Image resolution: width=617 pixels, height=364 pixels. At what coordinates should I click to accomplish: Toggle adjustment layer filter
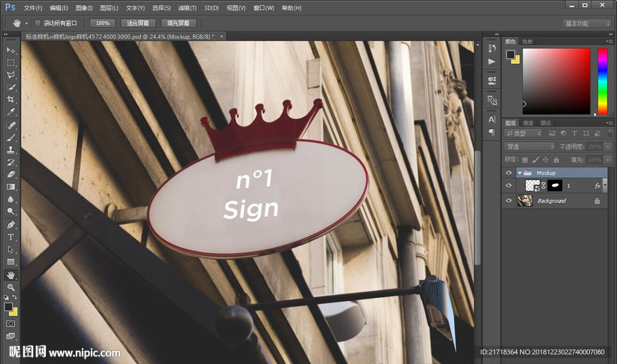tap(563, 133)
